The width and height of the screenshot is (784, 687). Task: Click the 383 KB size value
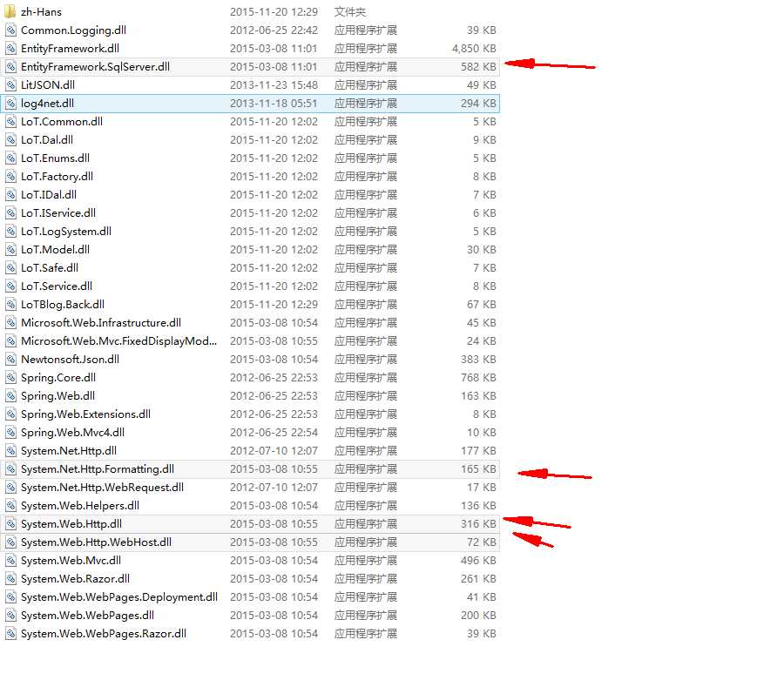pos(478,360)
